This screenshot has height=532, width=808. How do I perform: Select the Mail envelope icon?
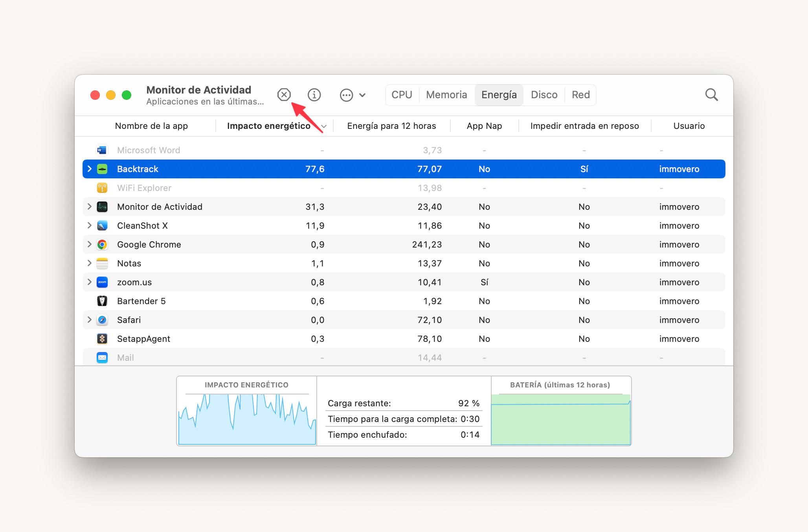[x=102, y=358]
